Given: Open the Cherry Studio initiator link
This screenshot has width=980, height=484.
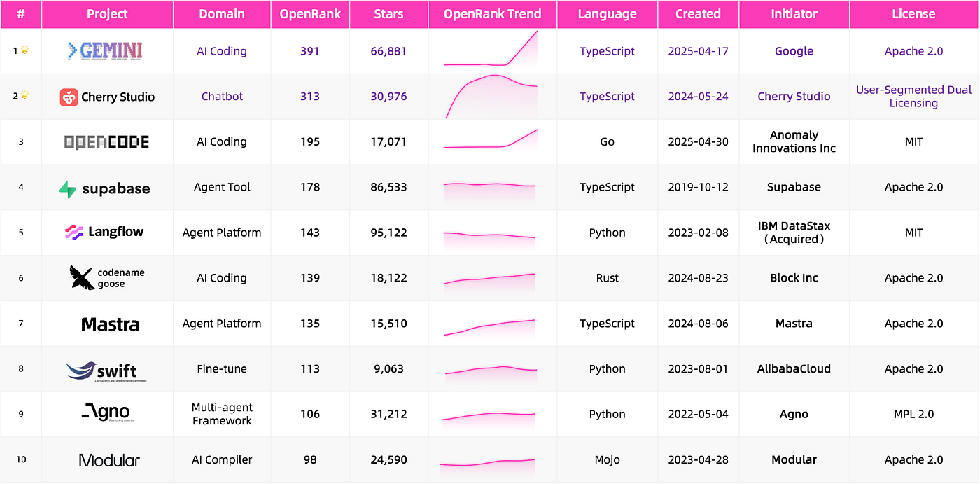Looking at the screenshot, I should click(794, 97).
